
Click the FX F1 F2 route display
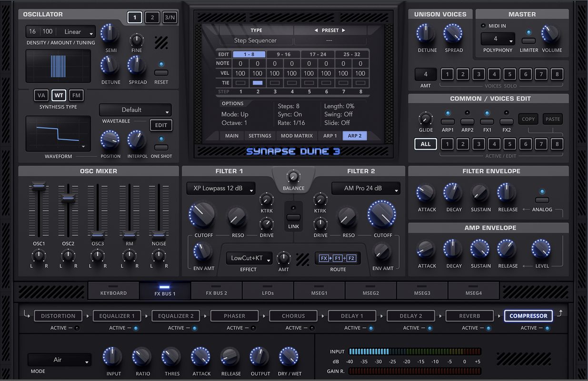point(338,258)
